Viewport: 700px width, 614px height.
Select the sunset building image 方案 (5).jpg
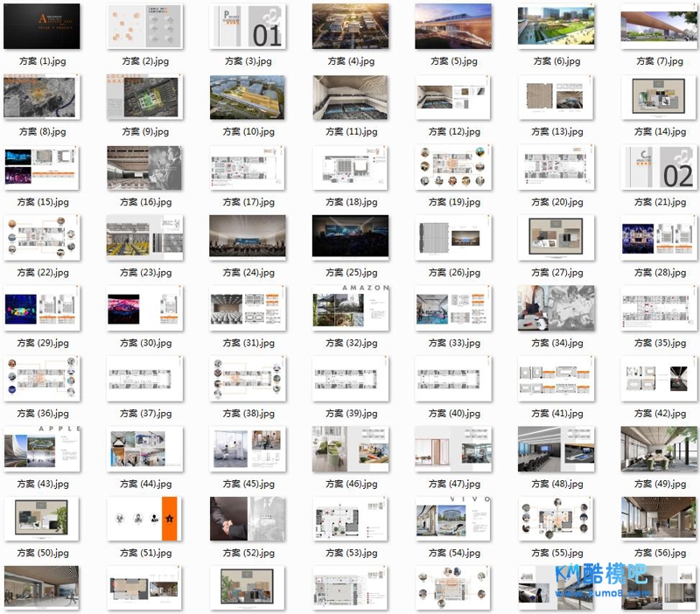tap(453, 26)
